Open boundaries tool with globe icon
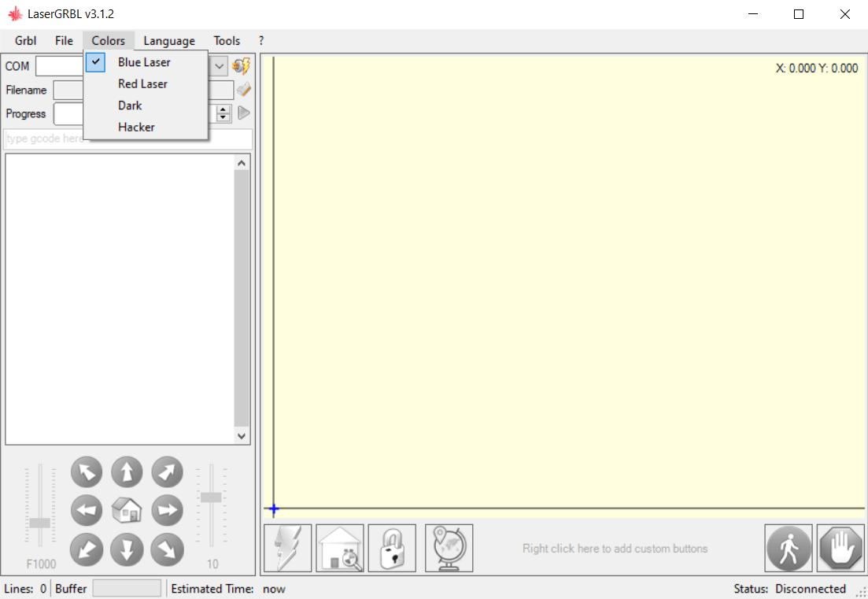 coord(449,548)
